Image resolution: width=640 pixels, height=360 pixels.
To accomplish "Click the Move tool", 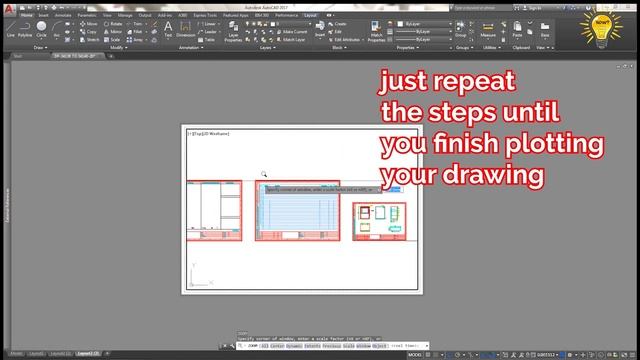I will (89, 24).
